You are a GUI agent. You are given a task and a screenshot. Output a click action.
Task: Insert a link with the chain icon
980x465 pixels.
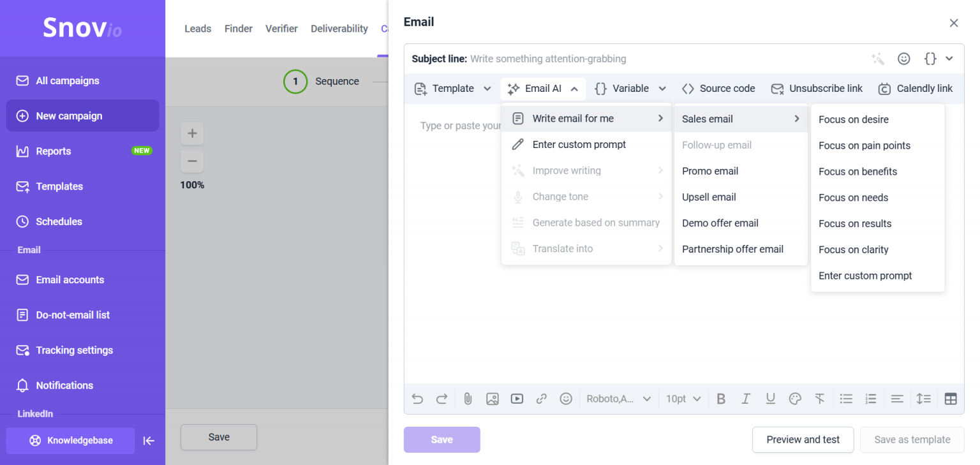coord(541,399)
